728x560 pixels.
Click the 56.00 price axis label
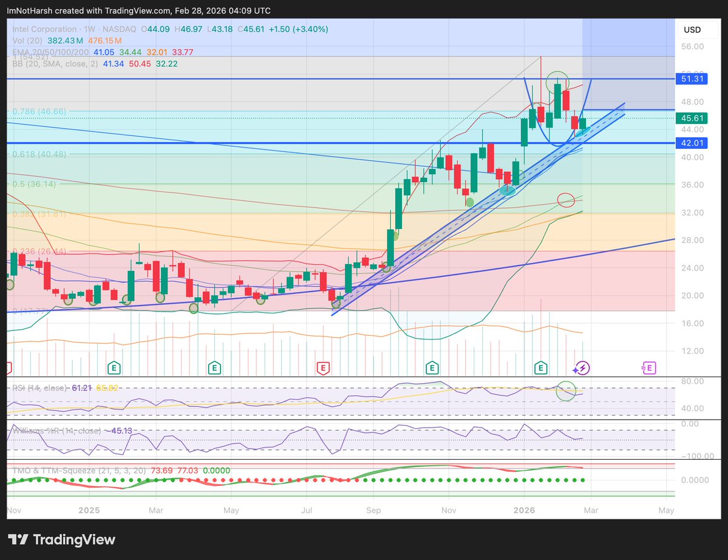[692, 46]
